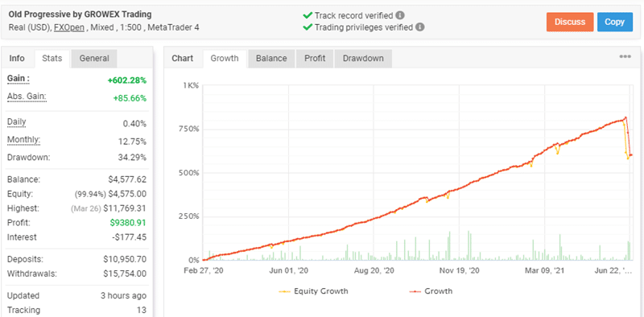Click the 1K% y-axis label

192,85
